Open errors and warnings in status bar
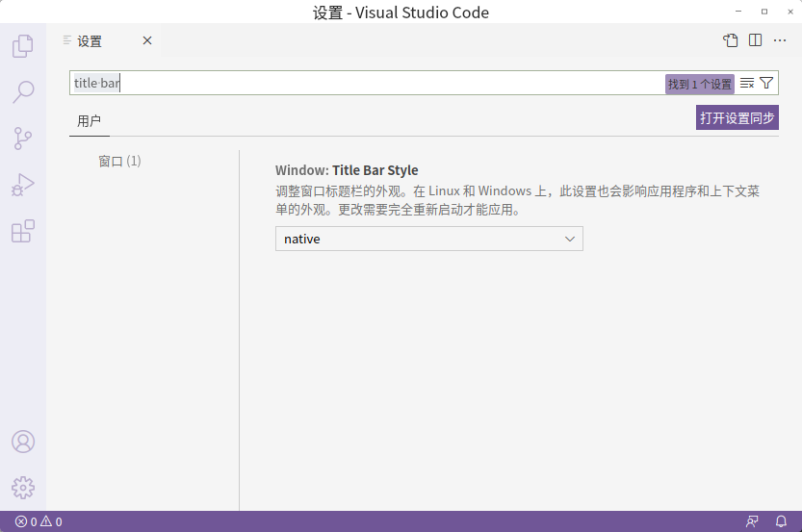Viewport: 802px width, 532px height. [x=39, y=521]
